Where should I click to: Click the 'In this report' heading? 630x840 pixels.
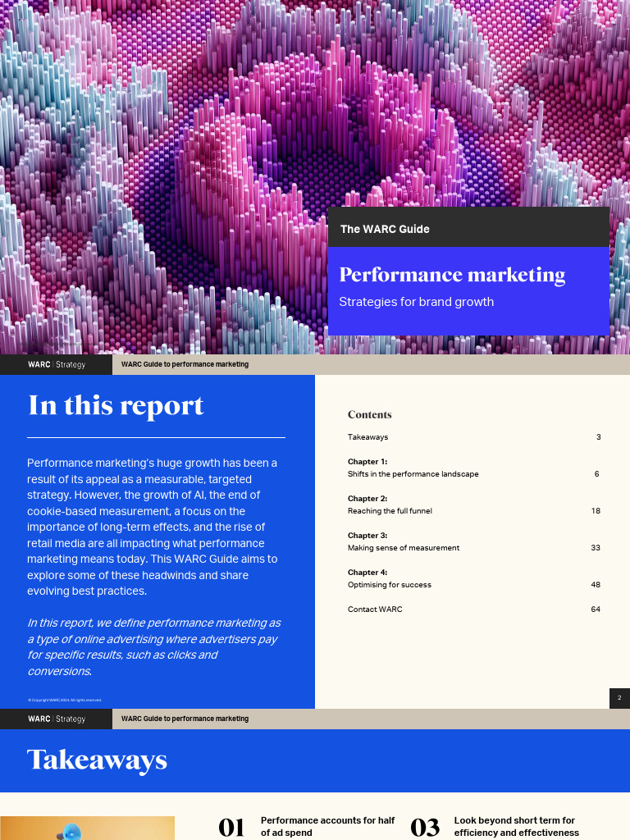pos(116,405)
